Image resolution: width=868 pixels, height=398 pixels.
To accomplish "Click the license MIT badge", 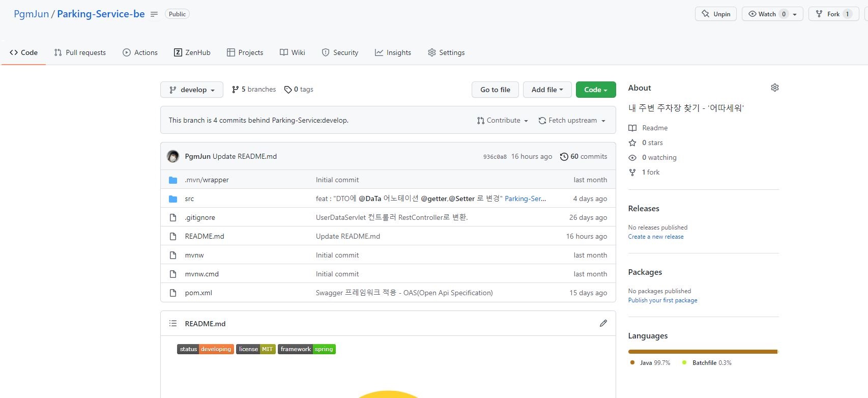I will coord(256,349).
